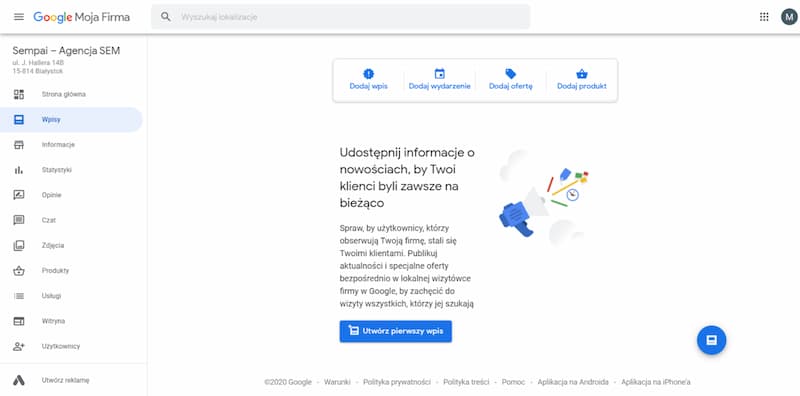Click Dodaj wpis label
Screen dimensions: 800x396
coord(368,86)
